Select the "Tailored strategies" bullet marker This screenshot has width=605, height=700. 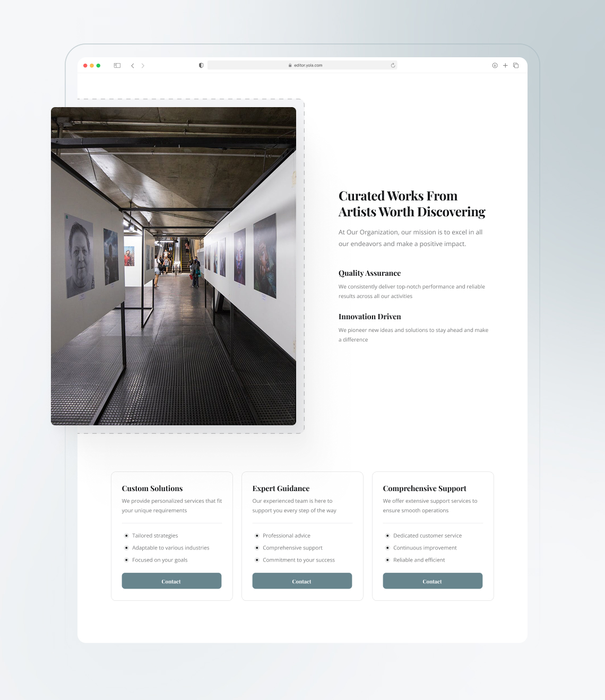point(126,536)
